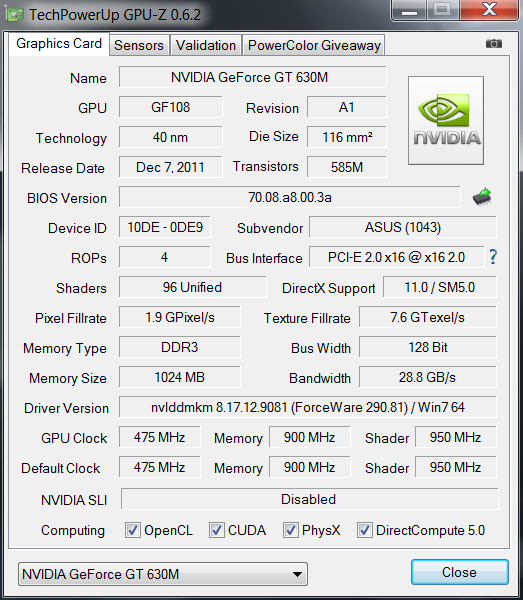Click the Name field showing GT 630M
The height and width of the screenshot is (600, 523).
tap(253, 77)
